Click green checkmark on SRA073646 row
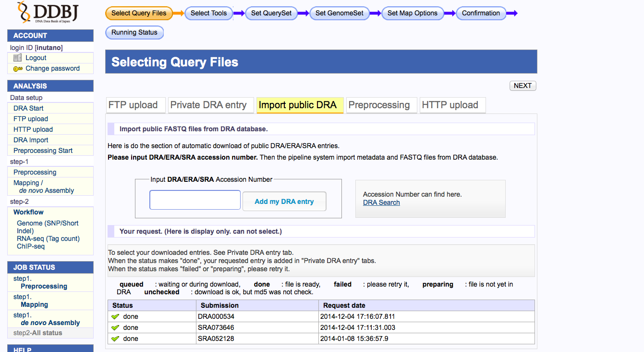The width and height of the screenshot is (644, 352). click(x=115, y=327)
